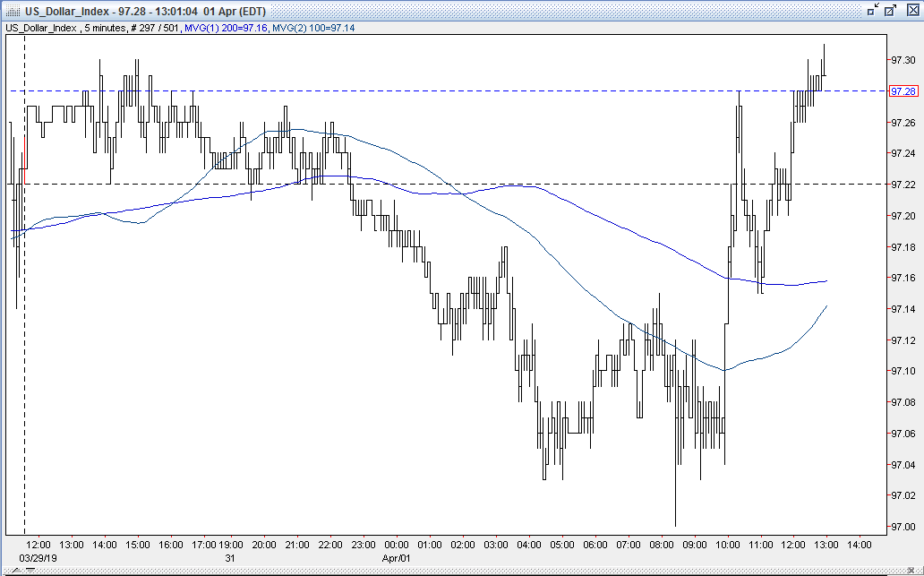
Task: Click the 97.12 price axis label
Action: click(903, 340)
